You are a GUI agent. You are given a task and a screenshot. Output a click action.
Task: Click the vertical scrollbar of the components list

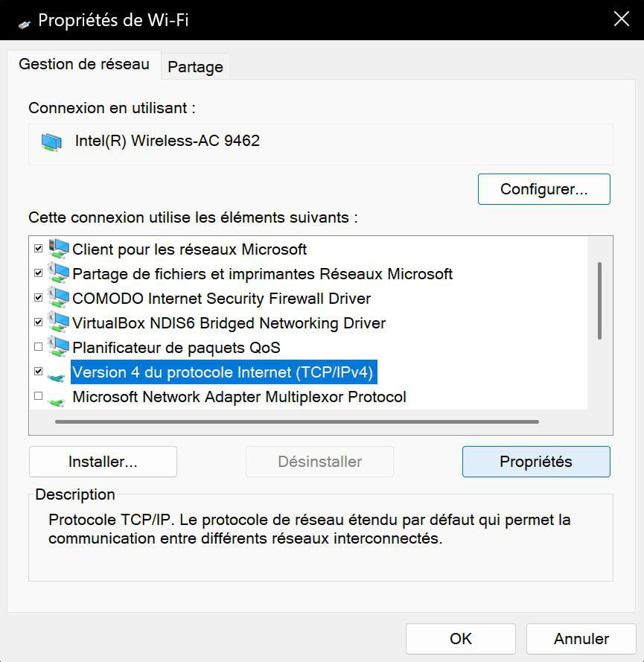[x=599, y=301]
